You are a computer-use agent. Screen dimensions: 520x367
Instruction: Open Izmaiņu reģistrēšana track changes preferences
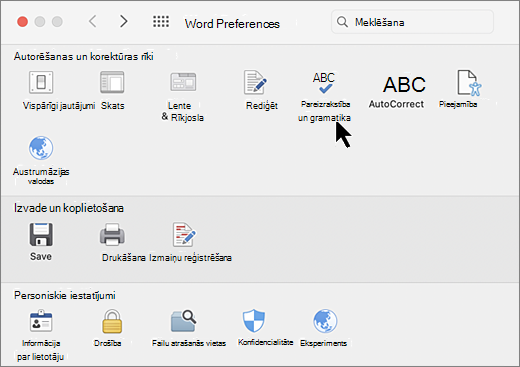[184, 234]
